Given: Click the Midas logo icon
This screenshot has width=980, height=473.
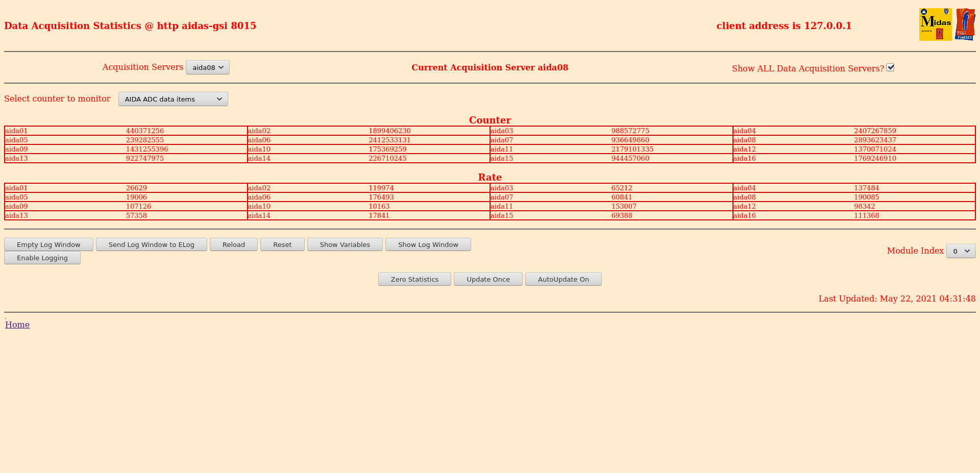Looking at the screenshot, I should [935, 24].
